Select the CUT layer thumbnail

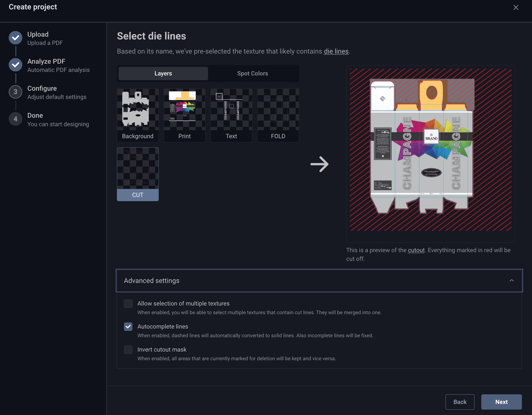(138, 174)
